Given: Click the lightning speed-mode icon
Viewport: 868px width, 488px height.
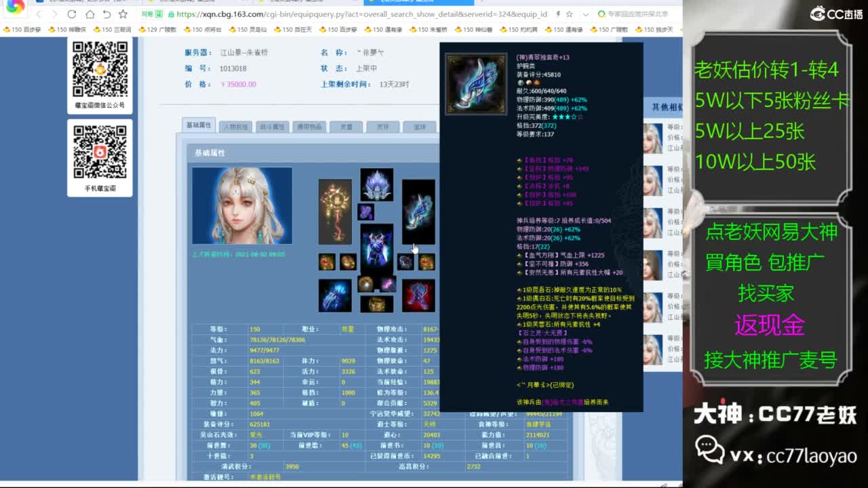Looking at the screenshot, I should (x=558, y=14).
